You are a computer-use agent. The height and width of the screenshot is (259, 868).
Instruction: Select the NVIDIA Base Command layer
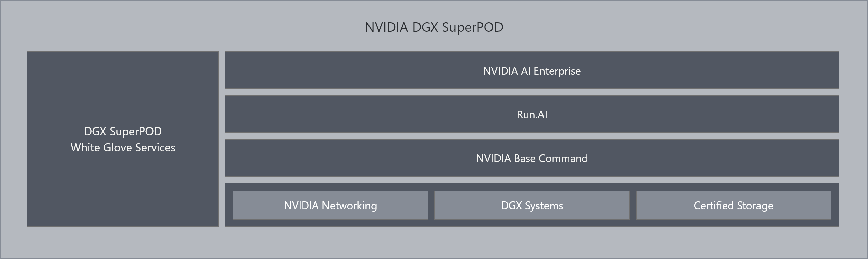(x=532, y=158)
